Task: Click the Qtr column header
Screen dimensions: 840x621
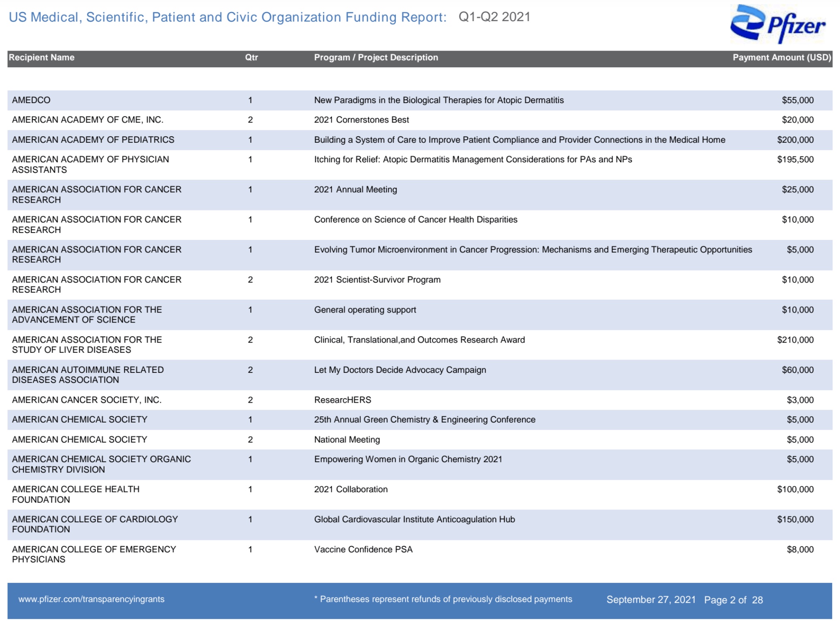Action: [x=251, y=58]
